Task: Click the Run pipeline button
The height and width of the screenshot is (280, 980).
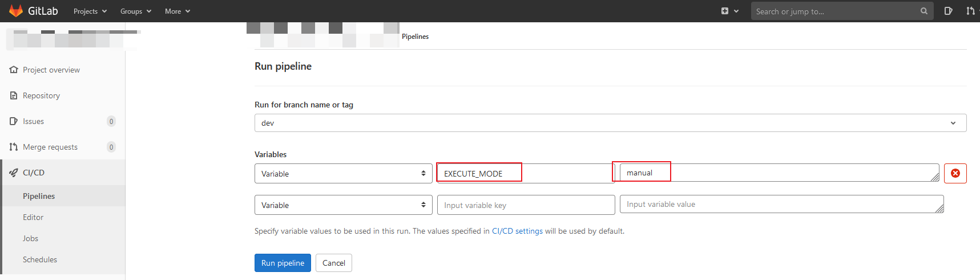Action: pyautogui.click(x=283, y=263)
